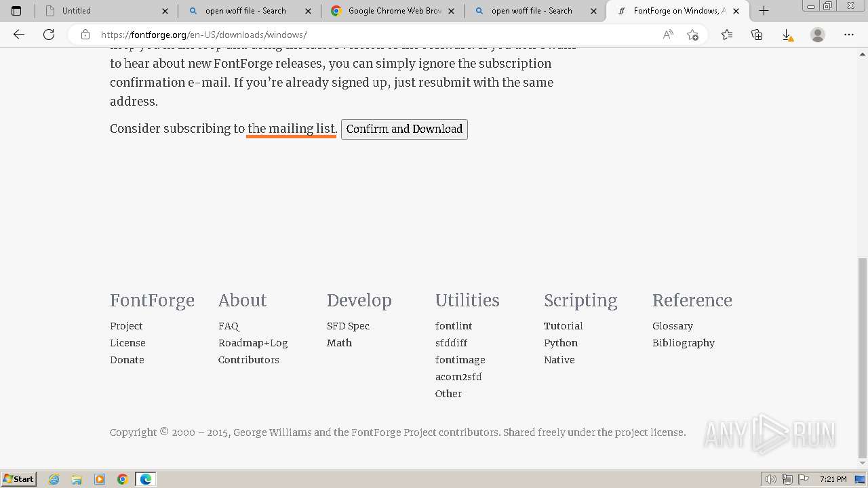Open the fontimage utility link

pyautogui.click(x=460, y=360)
